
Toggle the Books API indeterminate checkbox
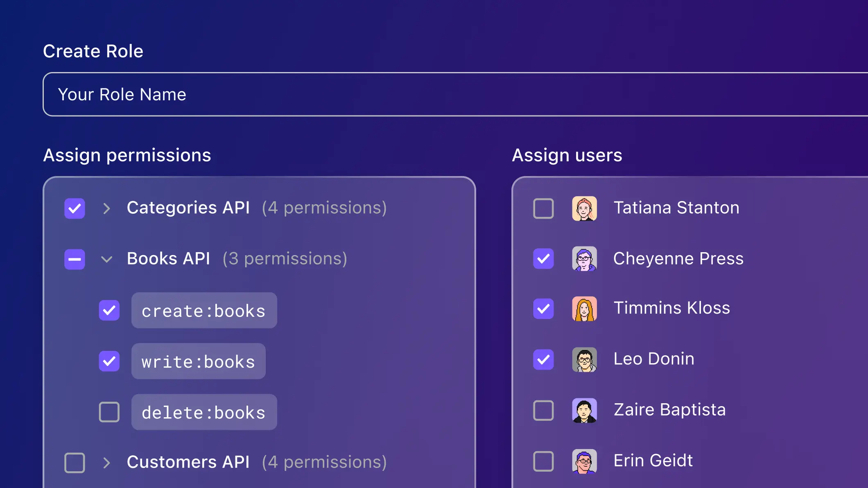tap(75, 259)
